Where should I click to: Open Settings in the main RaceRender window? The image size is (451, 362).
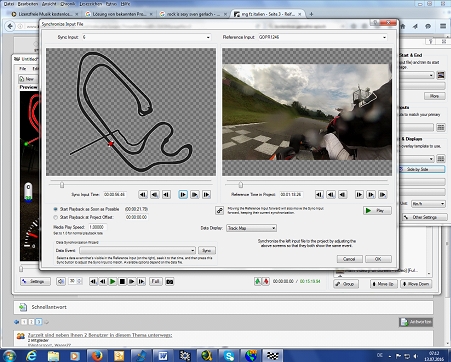pos(35,282)
